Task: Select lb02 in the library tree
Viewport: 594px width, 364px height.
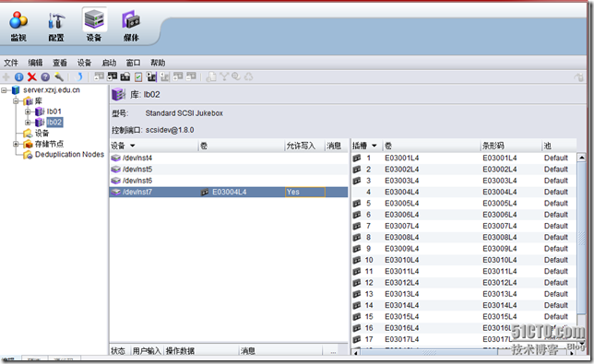Action: coord(54,123)
